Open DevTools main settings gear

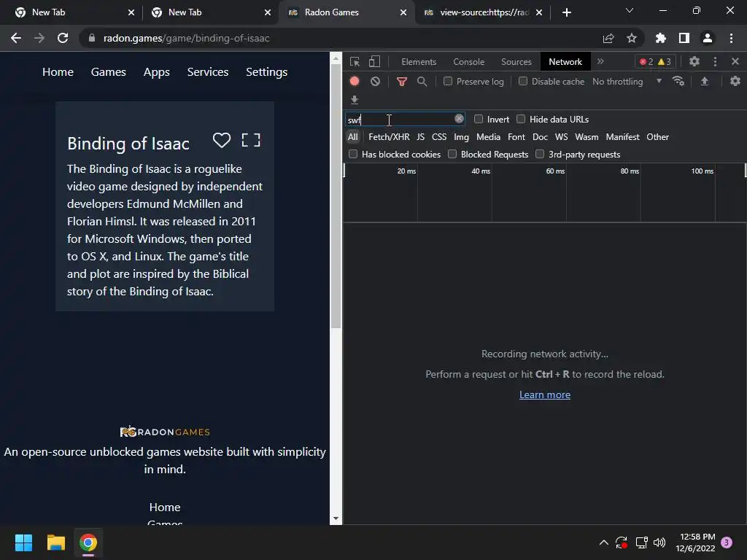pos(694,61)
